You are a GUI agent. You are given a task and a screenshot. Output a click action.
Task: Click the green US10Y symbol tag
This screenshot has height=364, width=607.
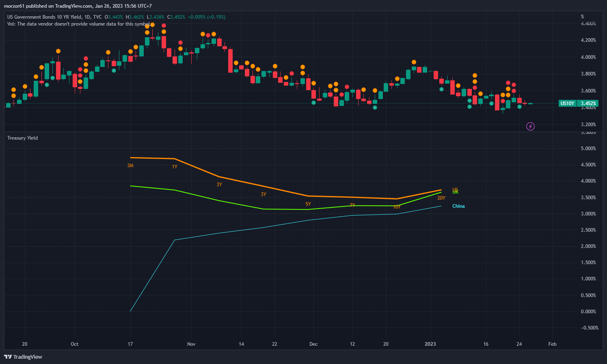point(567,103)
